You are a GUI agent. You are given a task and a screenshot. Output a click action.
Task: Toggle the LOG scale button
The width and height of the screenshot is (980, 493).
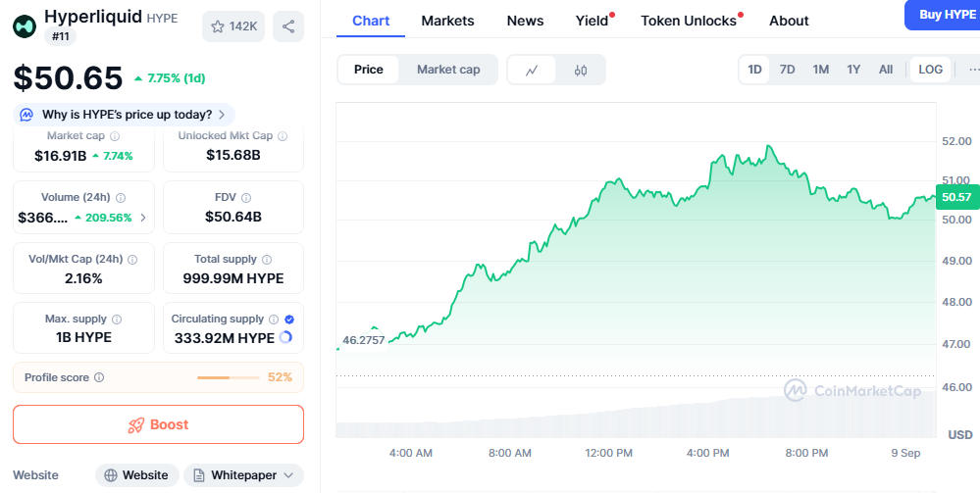pyautogui.click(x=930, y=70)
